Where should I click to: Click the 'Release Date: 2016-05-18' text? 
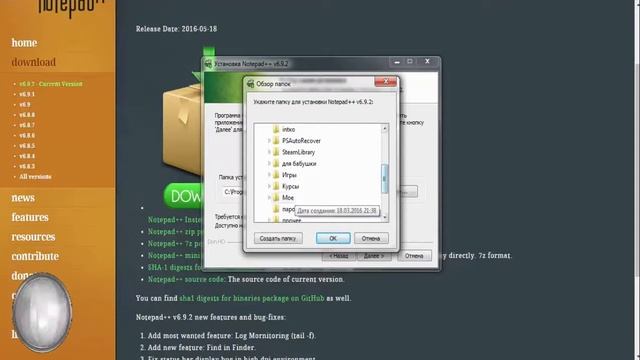click(176, 29)
